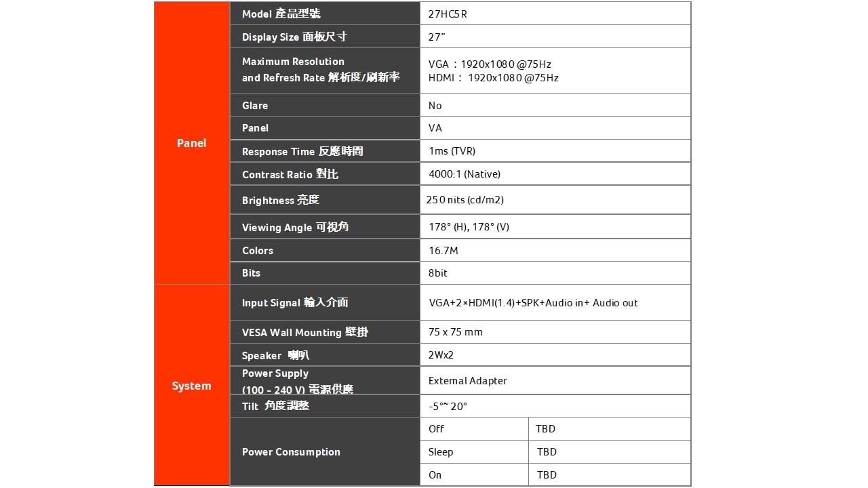Click the 75 x 75 mm value
Screen dimensions: 868x488
pos(456,332)
